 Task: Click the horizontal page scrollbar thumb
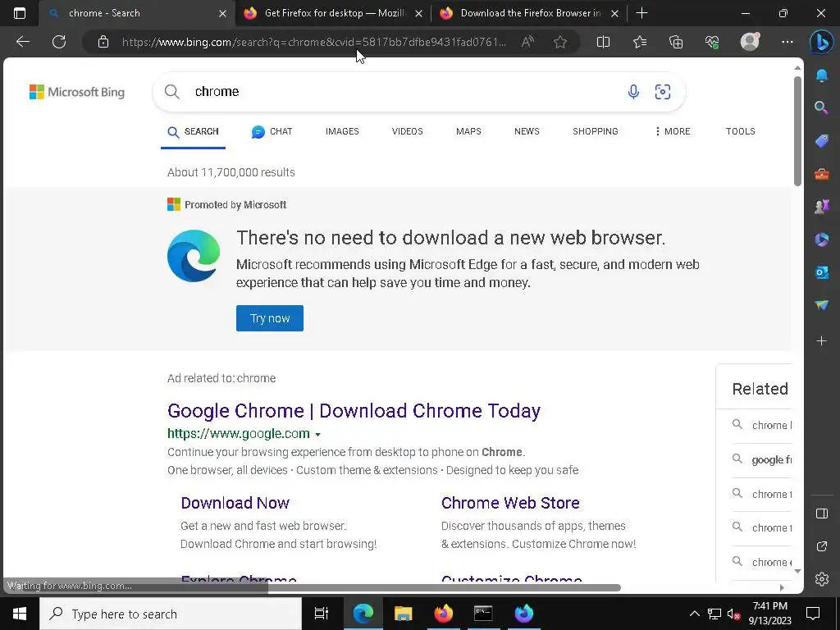(444, 587)
